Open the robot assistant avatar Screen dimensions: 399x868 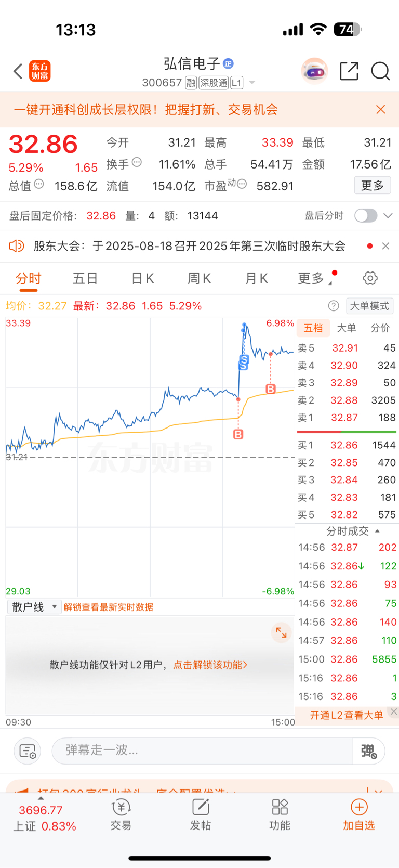[x=314, y=71]
